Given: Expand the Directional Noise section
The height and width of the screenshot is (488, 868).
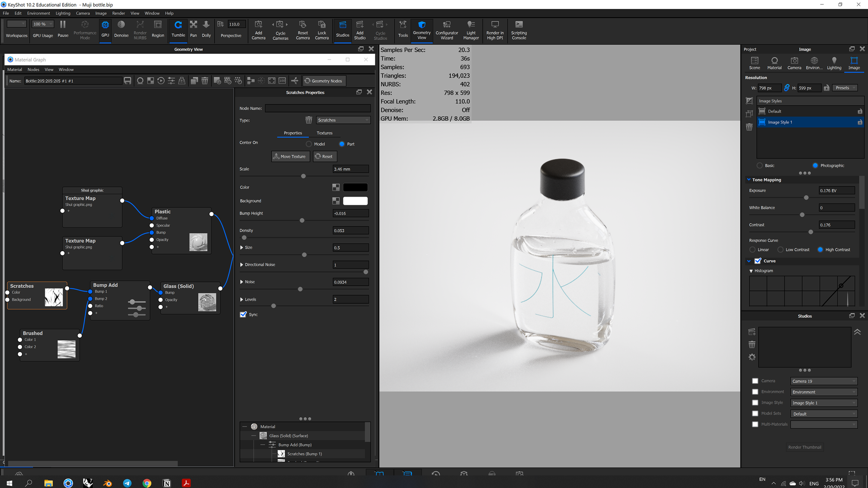Looking at the screenshot, I should click(242, 264).
